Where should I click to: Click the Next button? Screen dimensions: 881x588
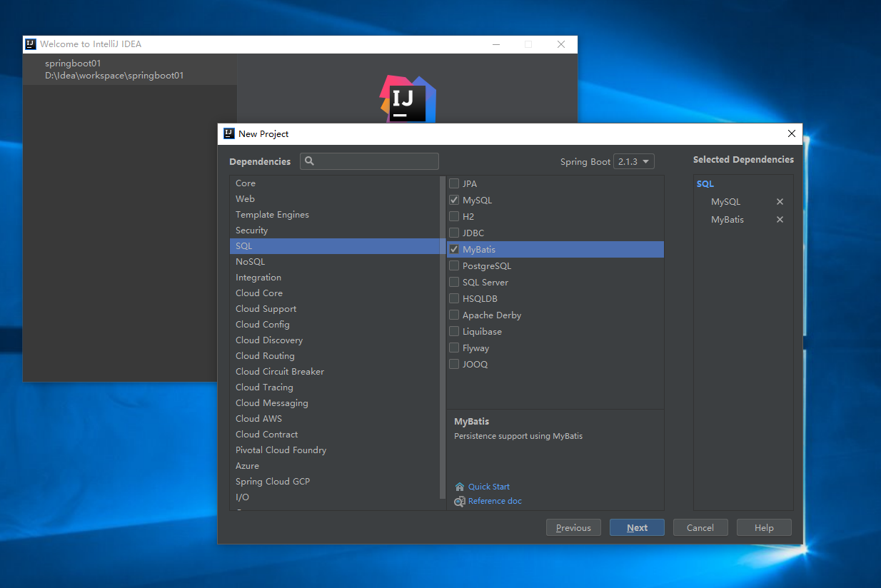pos(637,528)
